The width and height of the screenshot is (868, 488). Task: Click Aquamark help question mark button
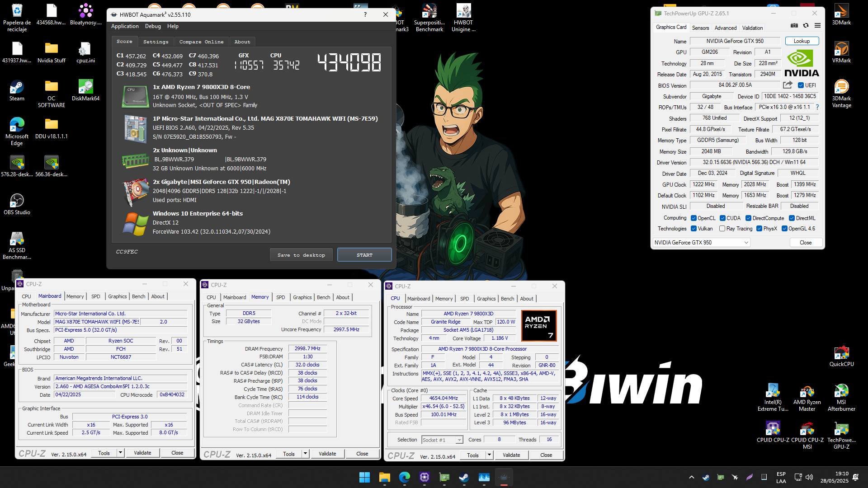(x=365, y=14)
